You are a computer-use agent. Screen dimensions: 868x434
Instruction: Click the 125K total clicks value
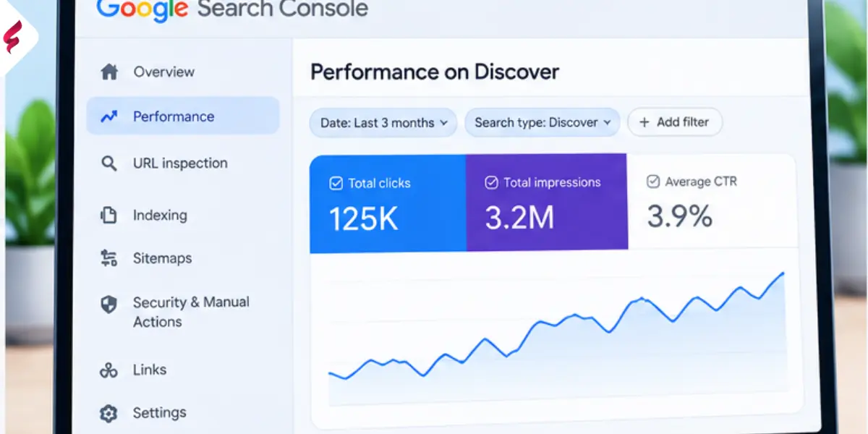pyautogui.click(x=364, y=220)
